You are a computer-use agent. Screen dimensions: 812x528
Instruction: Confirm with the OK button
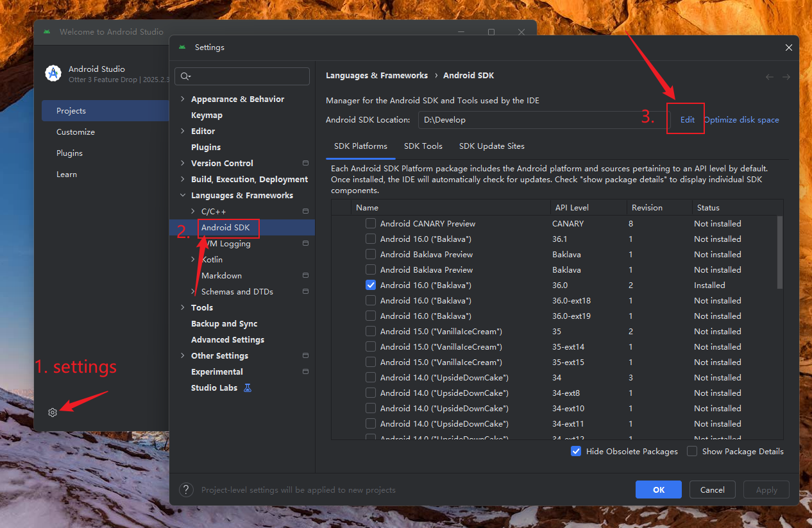tap(659, 490)
